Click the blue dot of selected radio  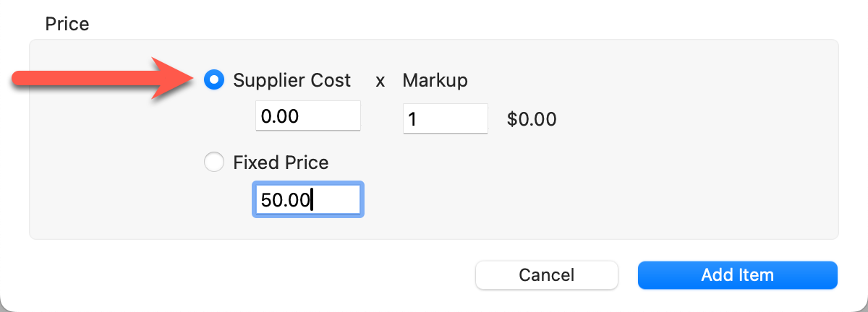tap(215, 80)
